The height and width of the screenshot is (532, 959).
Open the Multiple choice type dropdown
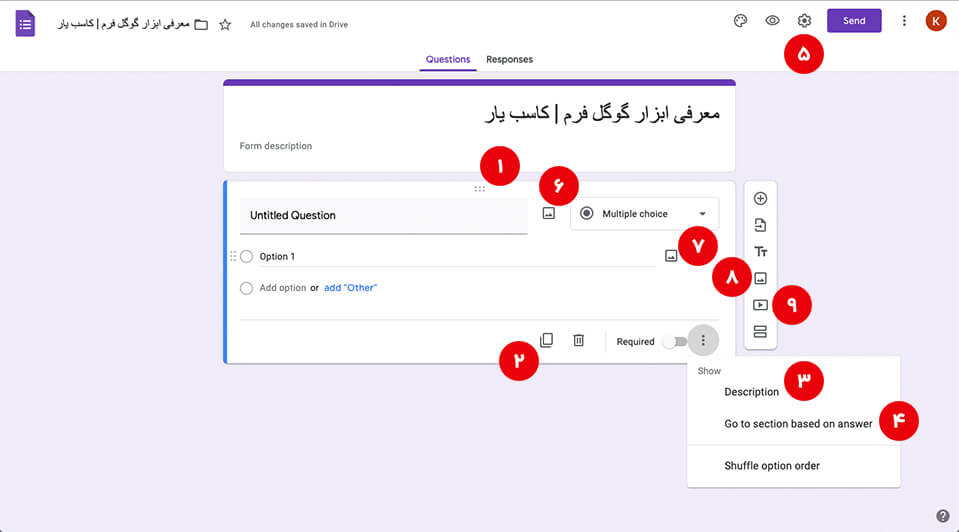[x=645, y=214]
